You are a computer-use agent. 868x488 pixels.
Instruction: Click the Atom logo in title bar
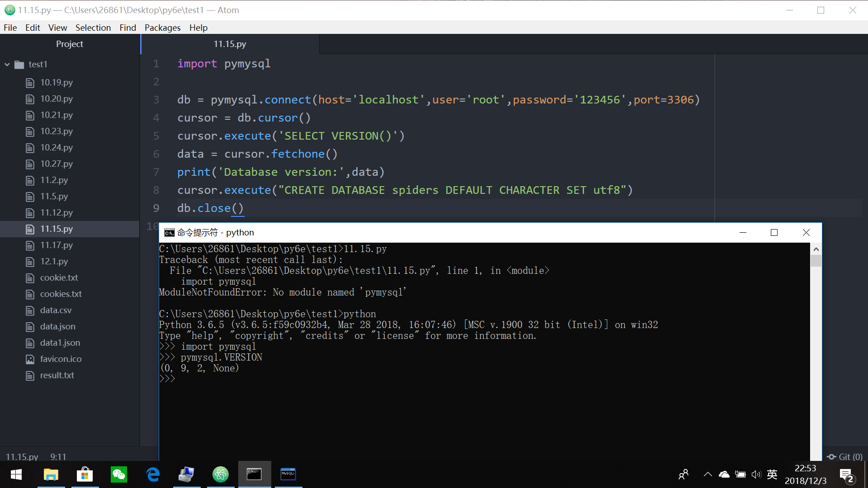coord(9,10)
